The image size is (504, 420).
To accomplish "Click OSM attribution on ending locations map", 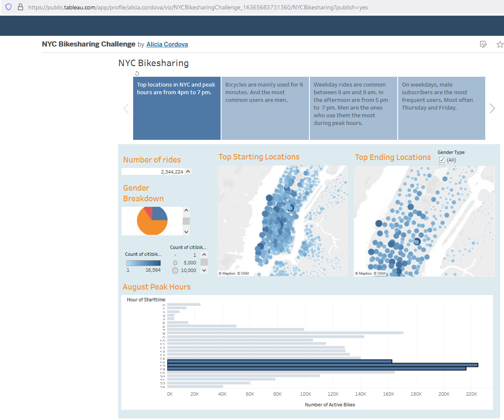I will click(x=380, y=273).
